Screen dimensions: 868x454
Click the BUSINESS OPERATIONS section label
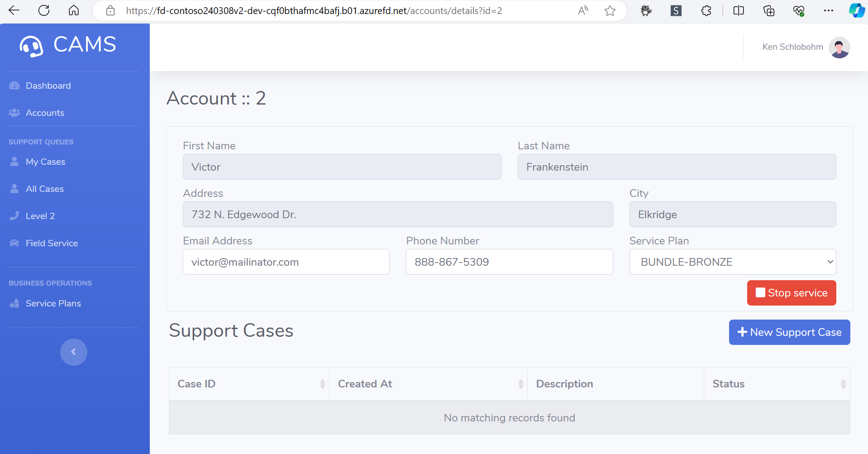point(50,283)
